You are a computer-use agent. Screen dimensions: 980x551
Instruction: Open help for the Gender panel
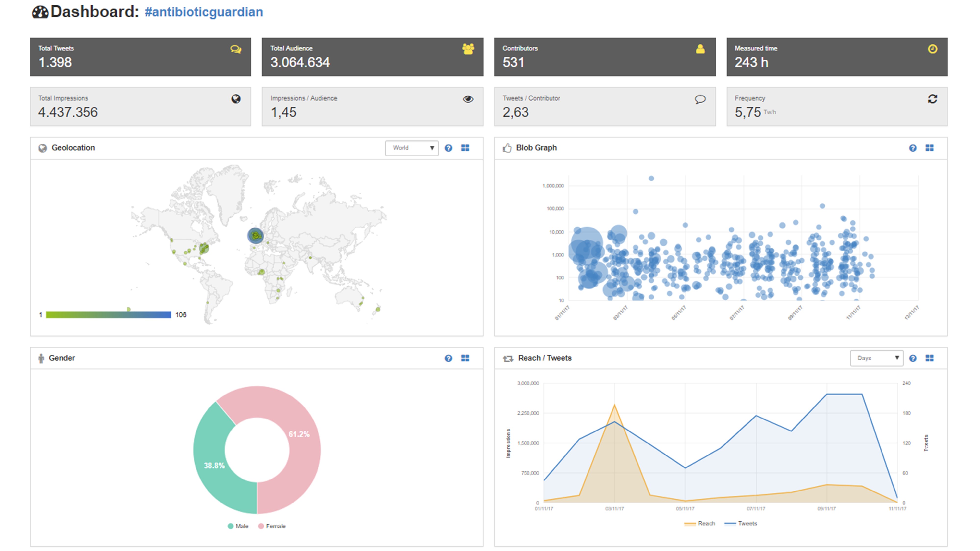pyautogui.click(x=448, y=358)
